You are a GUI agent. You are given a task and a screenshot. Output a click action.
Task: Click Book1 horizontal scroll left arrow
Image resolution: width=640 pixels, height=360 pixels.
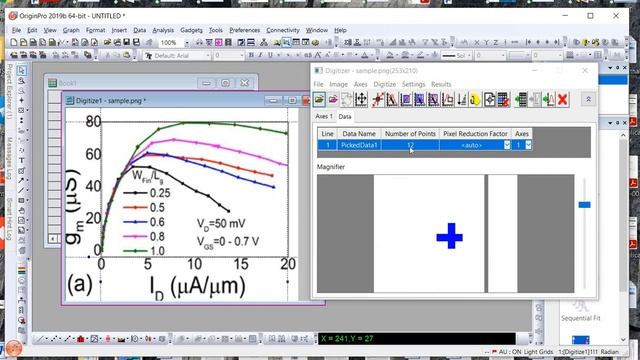(53, 238)
